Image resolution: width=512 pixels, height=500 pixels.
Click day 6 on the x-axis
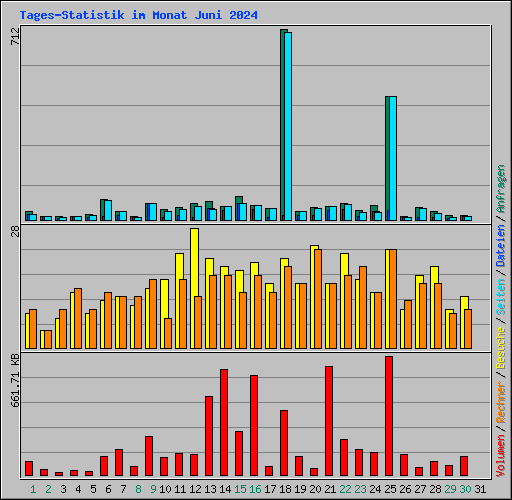point(108,489)
